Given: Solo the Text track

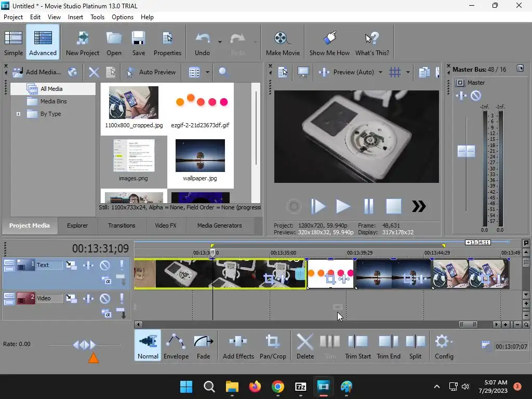Looking at the screenshot, I should tap(122, 265).
